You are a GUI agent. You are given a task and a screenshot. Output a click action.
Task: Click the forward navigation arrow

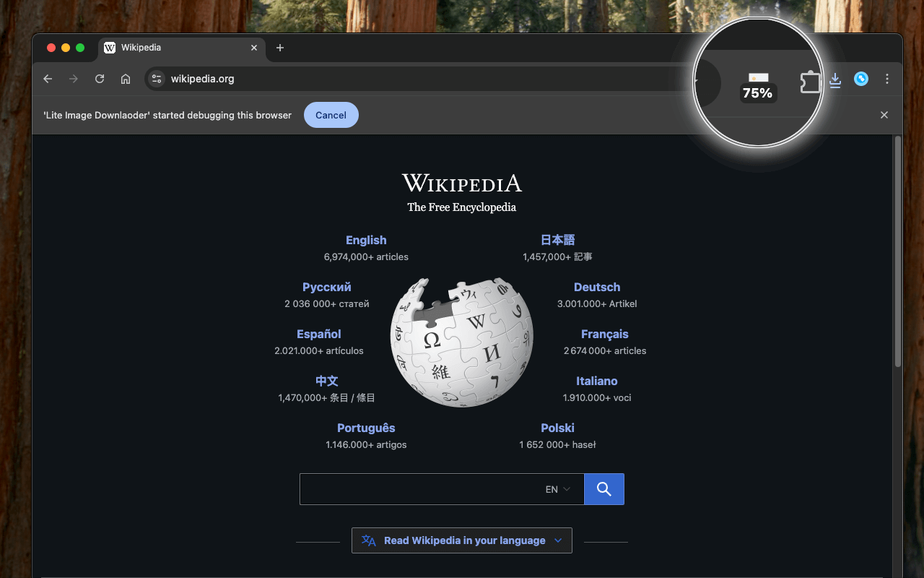74,79
